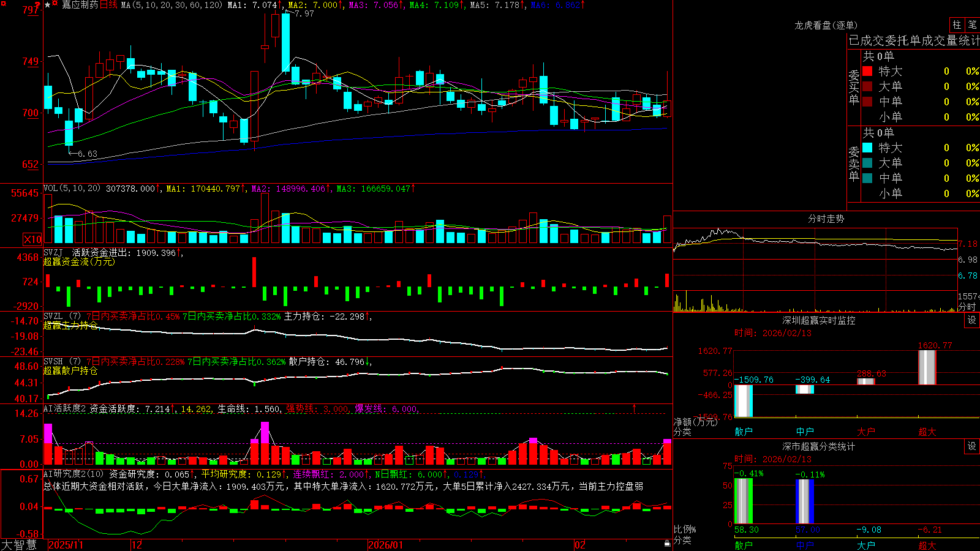
Task: Click the green 散户 ratio bar labeled -0.41%
Action: pyautogui.click(x=744, y=501)
